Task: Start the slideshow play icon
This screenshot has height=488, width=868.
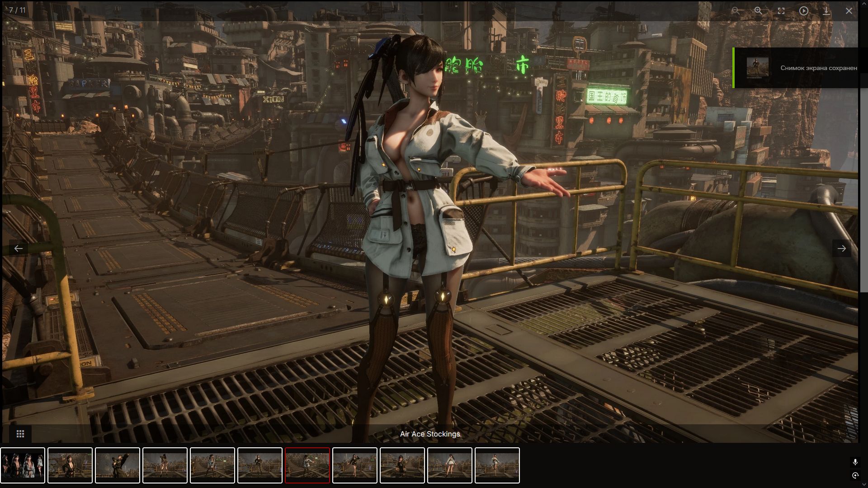Action: pos(803,11)
